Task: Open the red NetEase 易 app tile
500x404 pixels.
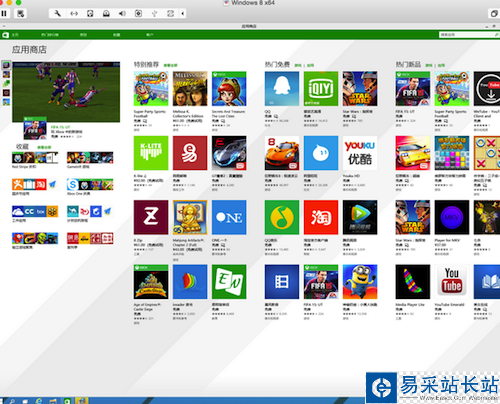Action: (x=190, y=153)
